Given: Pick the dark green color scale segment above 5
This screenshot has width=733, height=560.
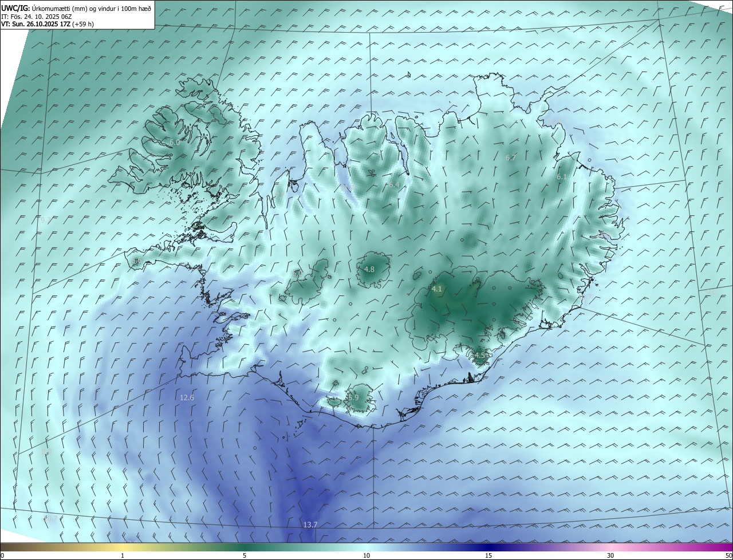Looking at the screenshot, I should click(x=245, y=547).
